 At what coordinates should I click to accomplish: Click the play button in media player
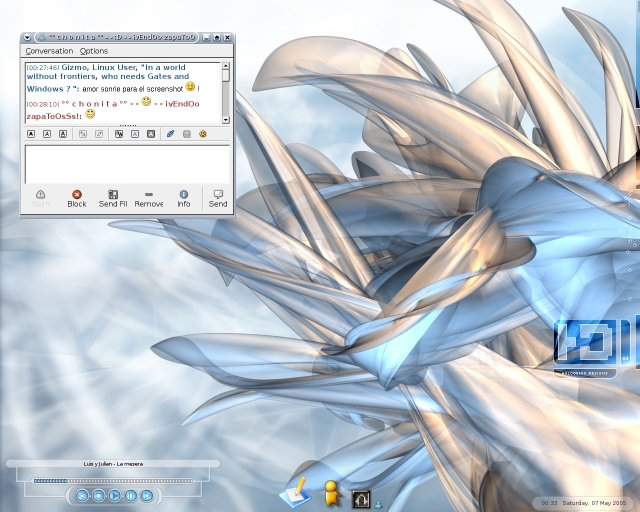click(x=115, y=496)
